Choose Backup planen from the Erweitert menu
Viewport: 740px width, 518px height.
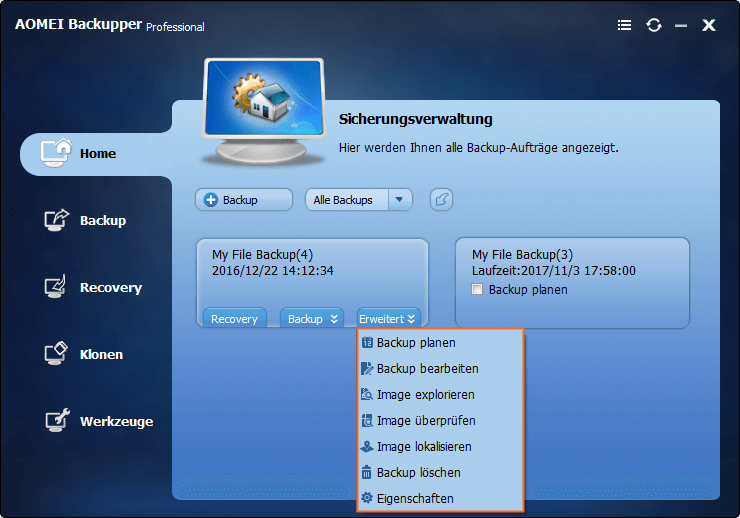[x=441, y=343]
